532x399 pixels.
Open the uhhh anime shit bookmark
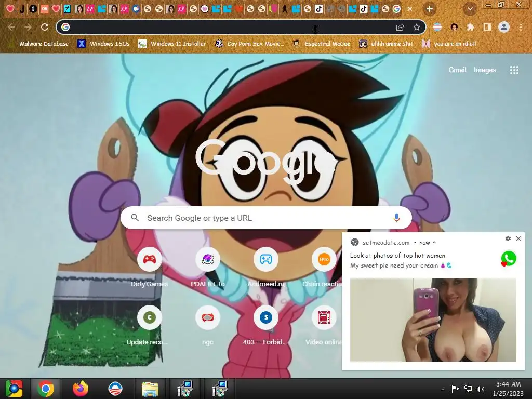tap(386, 44)
